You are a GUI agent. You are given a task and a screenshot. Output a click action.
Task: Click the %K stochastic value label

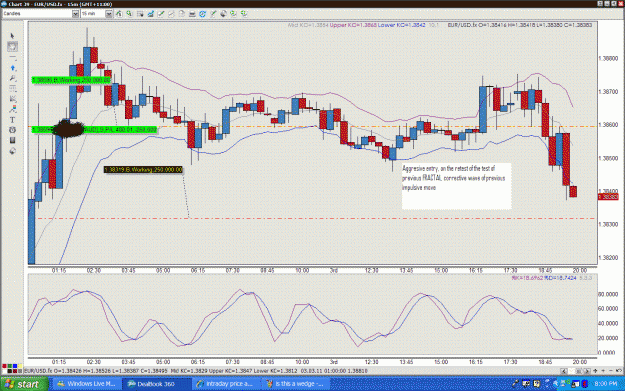click(527, 278)
